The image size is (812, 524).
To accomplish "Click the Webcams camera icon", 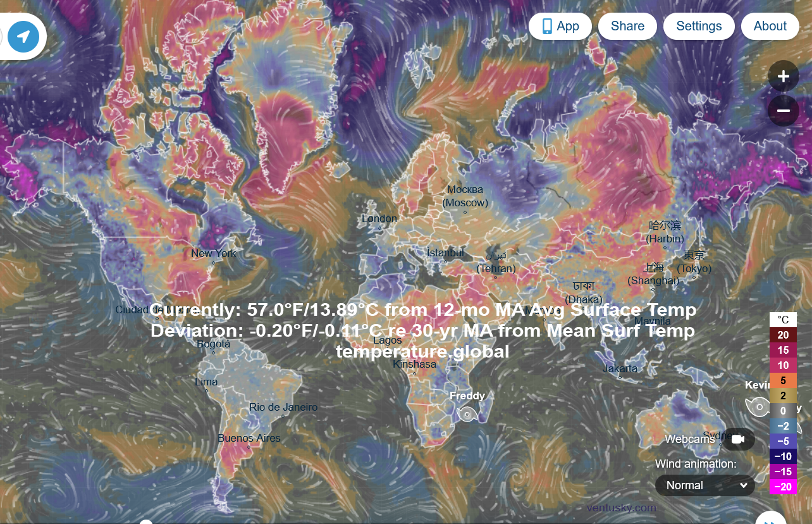I will 738,439.
